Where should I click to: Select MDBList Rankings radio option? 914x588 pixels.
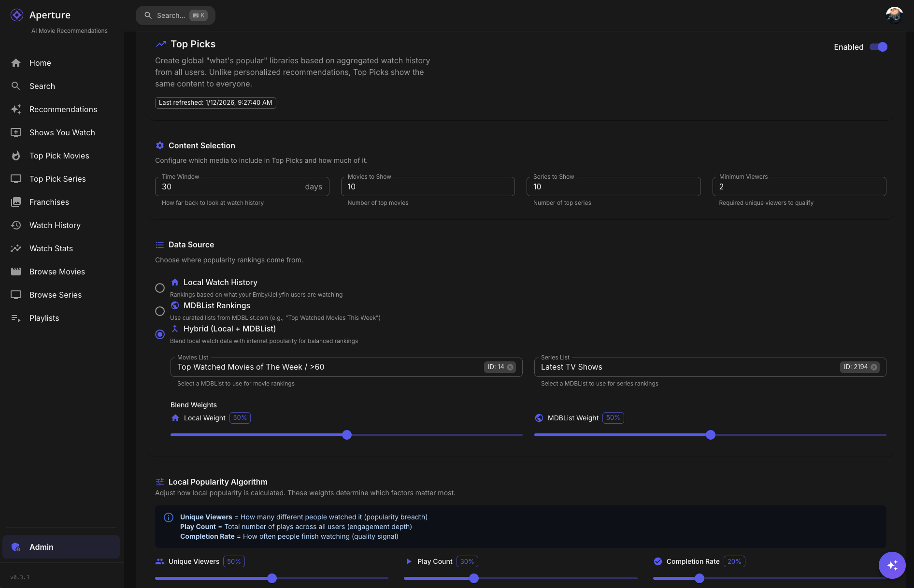click(x=160, y=311)
